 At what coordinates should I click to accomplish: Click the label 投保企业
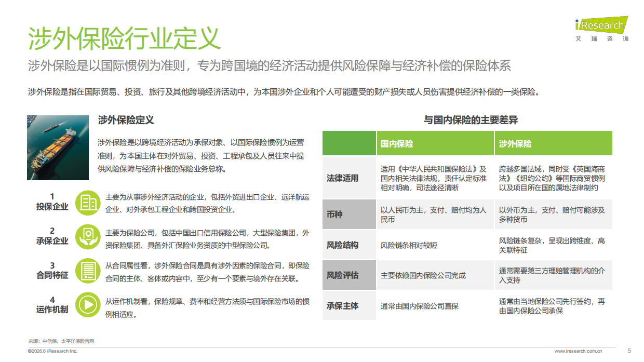tap(52, 207)
